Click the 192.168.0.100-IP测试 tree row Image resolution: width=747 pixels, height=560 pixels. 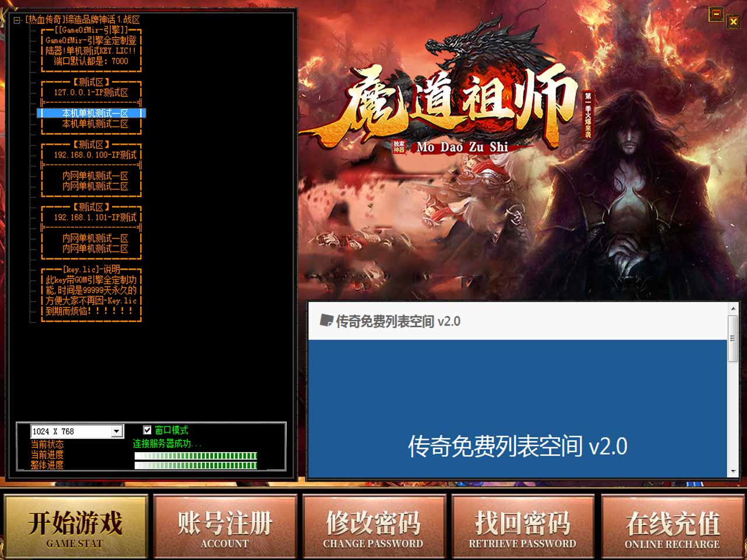point(91,155)
